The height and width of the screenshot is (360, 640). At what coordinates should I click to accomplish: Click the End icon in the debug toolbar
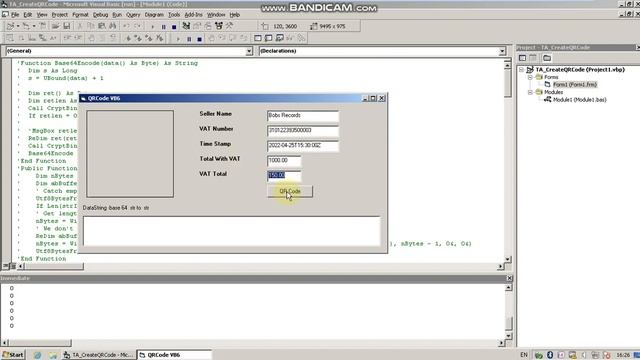[199, 39]
